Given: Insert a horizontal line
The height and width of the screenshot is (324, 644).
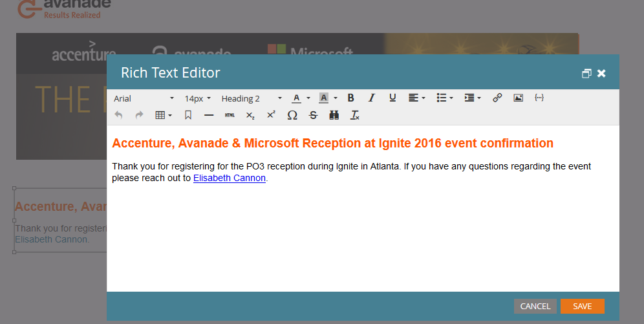Looking at the screenshot, I should [209, 115].
